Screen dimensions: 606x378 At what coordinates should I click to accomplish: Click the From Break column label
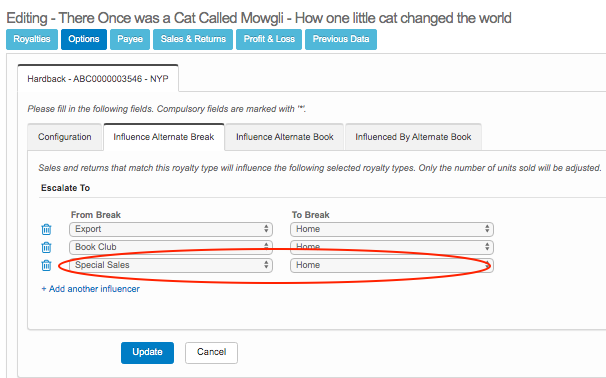(96, 215)
